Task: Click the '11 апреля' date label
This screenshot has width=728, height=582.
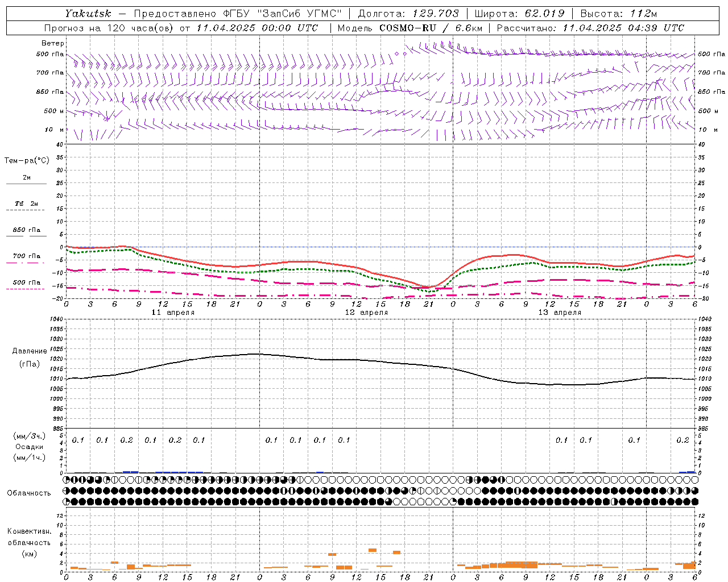Action: point(173,313)
